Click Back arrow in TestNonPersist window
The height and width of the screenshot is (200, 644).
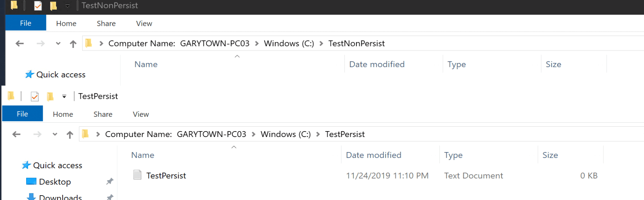20,44
